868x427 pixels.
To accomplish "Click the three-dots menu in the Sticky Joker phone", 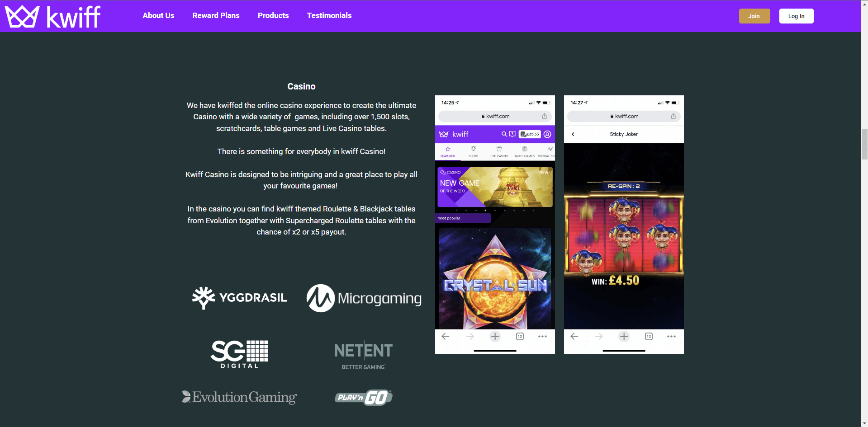I will 672,336.
